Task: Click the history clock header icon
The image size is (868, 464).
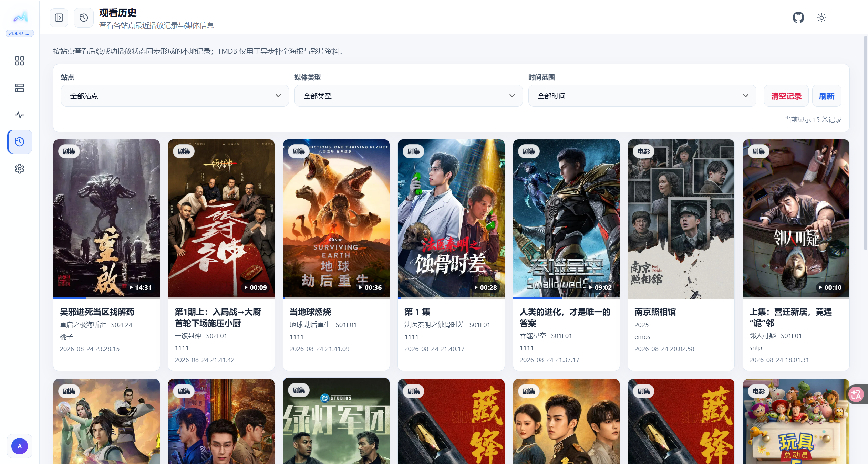Action: 84,18
